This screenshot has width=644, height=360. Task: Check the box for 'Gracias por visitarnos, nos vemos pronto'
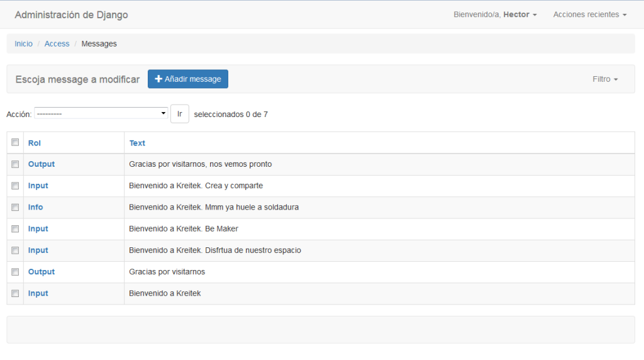pyautogui.click(x=15, y=164)
